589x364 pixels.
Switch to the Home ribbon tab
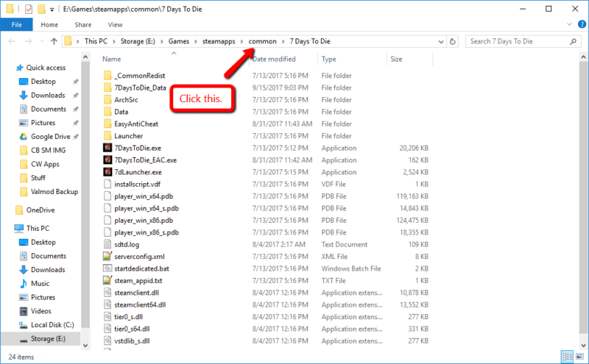49,25
